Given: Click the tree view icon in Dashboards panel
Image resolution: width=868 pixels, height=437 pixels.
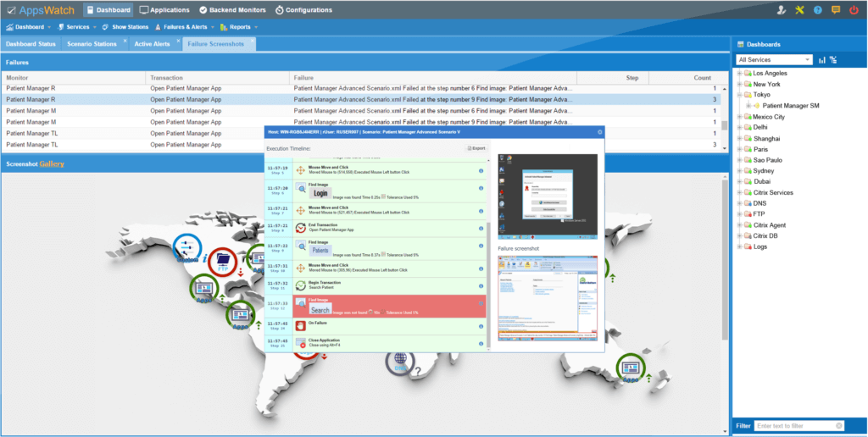Looking at the screenshot, I should (x=833, y=60).
